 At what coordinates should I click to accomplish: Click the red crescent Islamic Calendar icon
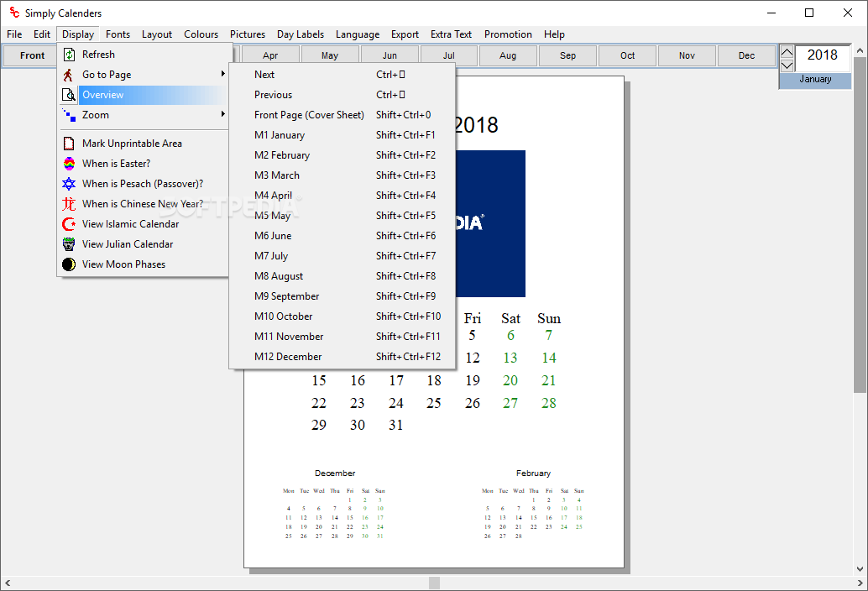69,224
